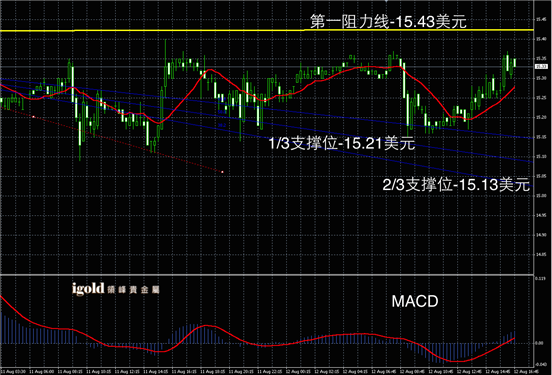Image resolution: width=552 pixels, height=375 pixels.
Task: Select the red dotted trendline start marker
Action: [33, 117]
